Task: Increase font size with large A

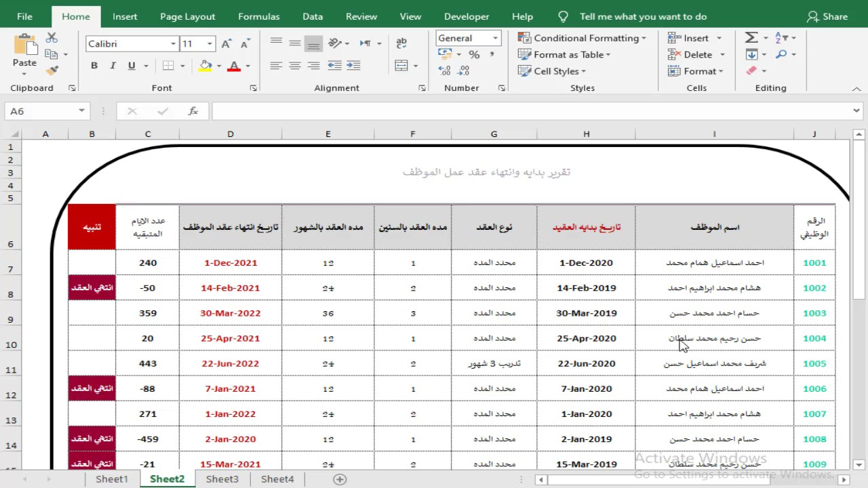Action: (x=227, y=43)
